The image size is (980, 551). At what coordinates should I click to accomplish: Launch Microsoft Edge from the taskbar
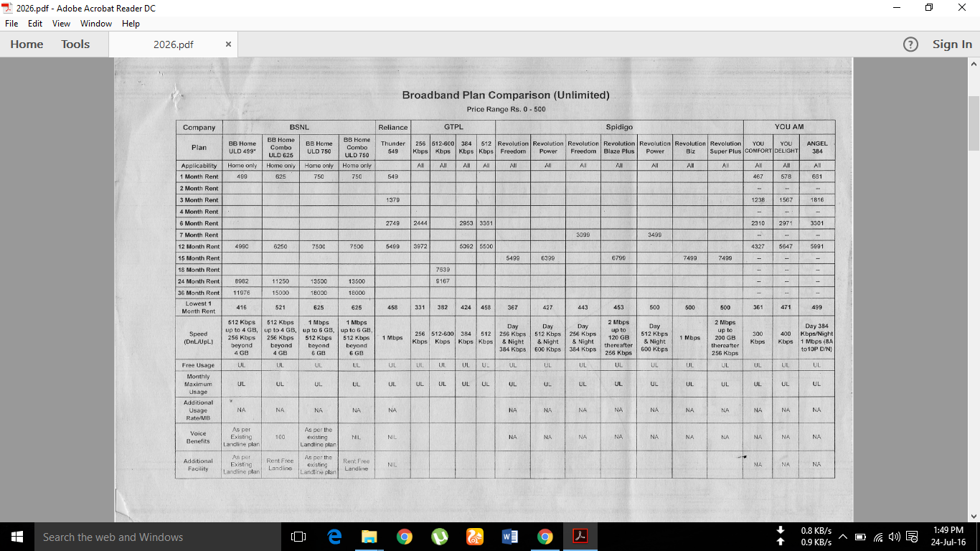click(x=334, y=537)
